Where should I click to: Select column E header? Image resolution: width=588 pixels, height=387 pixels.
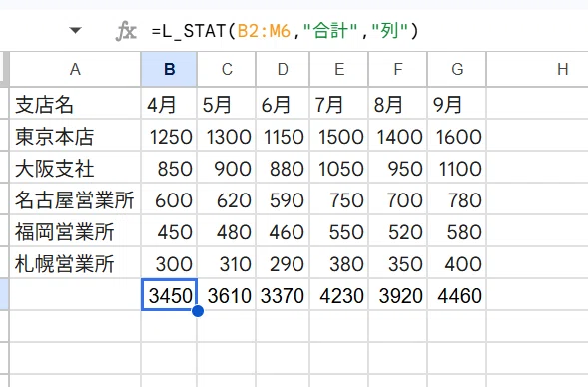[339, 69]
